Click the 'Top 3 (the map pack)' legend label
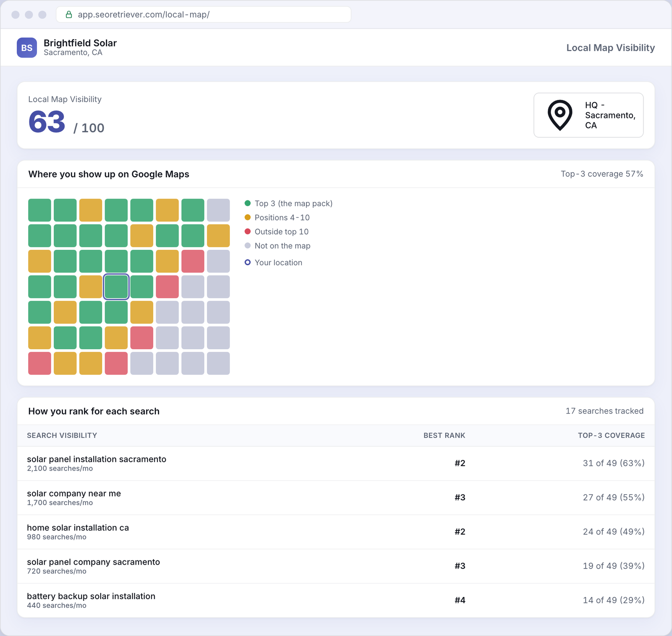This screenshot has width=672, height=636. click(294, 204)
